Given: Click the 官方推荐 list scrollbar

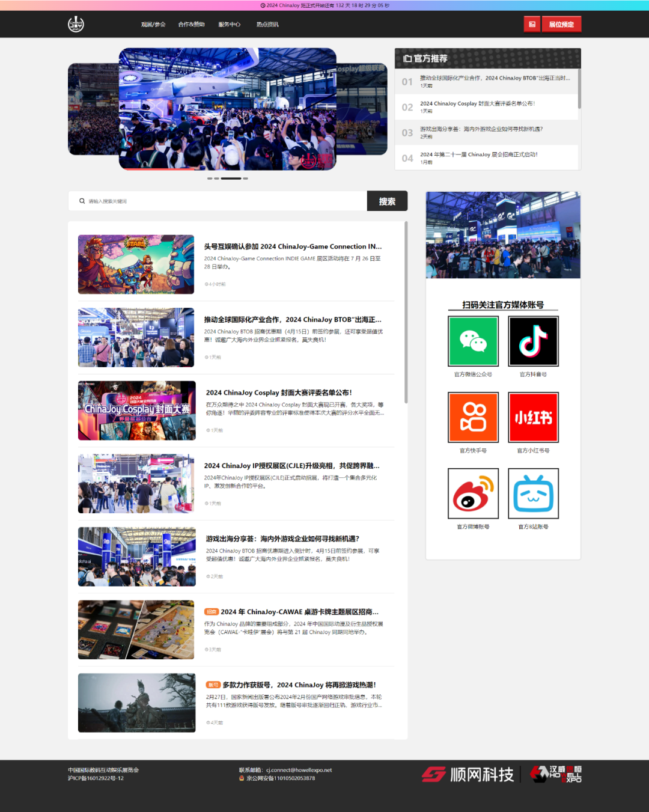Looking at the screenshot, I should tap(579, 88).
